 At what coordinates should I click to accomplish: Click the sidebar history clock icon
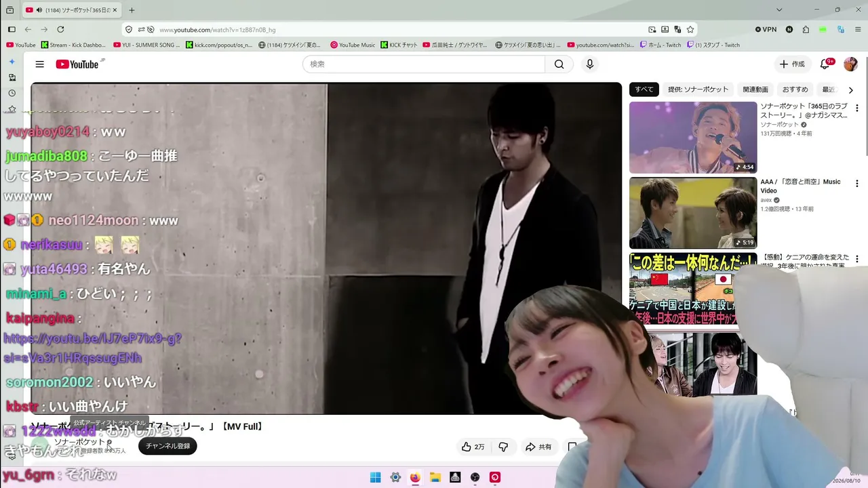pos(12,93)
